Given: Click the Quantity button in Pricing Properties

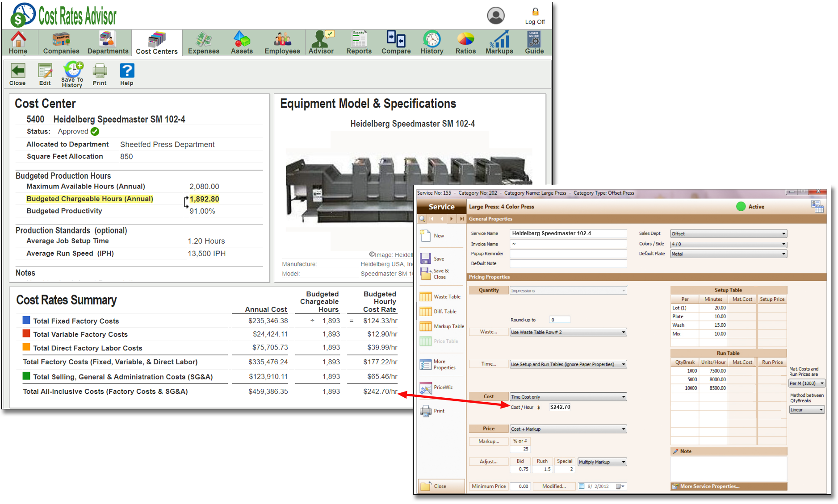Looking at the screenshot, I should click(x=489, y=290).
